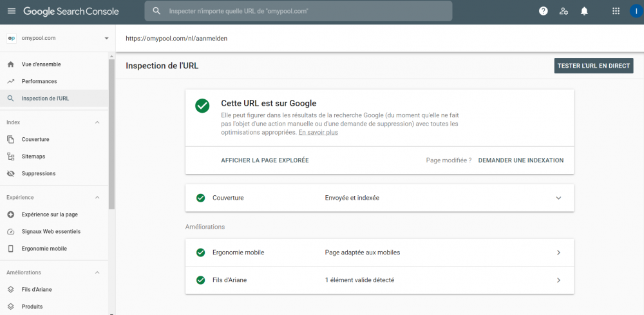Go to Vue d'ensemble
Image resolution: width=644 pixels, height=315 pixels.
[x=41, y=64]
